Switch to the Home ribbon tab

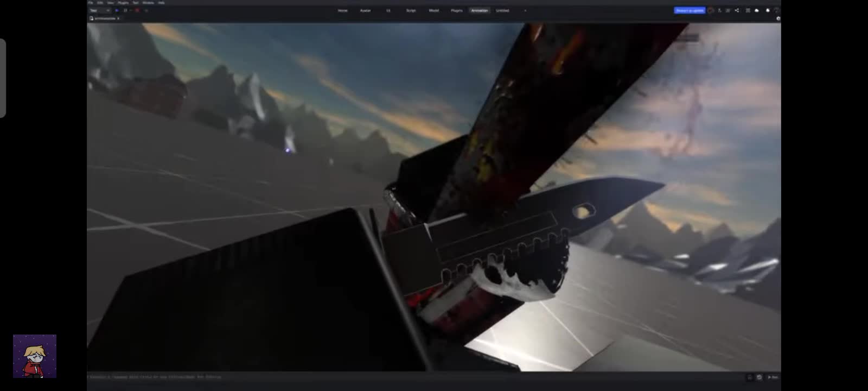(x=342, y=10)
